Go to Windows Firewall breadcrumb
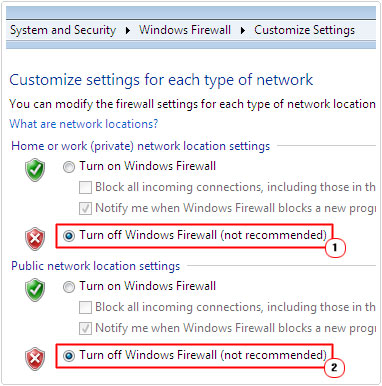 [185, 30]
